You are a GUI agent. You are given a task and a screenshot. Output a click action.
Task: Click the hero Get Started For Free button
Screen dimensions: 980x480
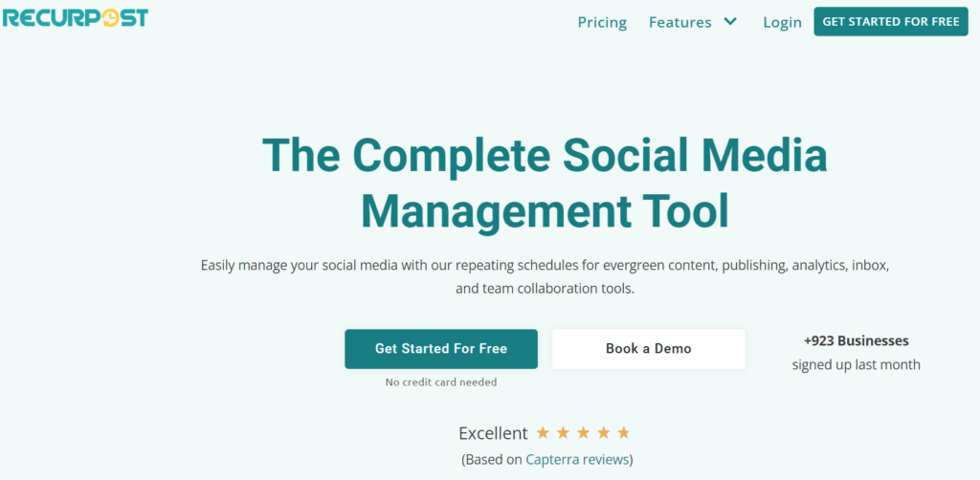tap(441, 349)
